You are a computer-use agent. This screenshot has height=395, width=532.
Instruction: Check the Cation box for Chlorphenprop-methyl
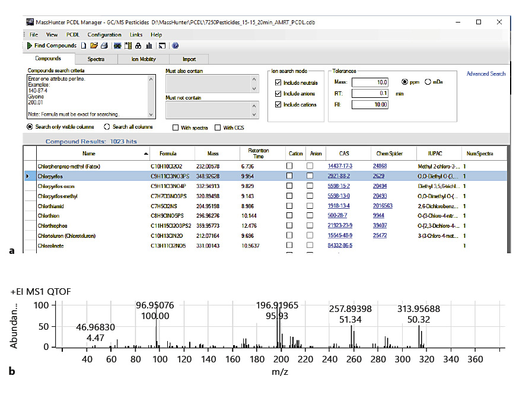[x=289, y=166]
